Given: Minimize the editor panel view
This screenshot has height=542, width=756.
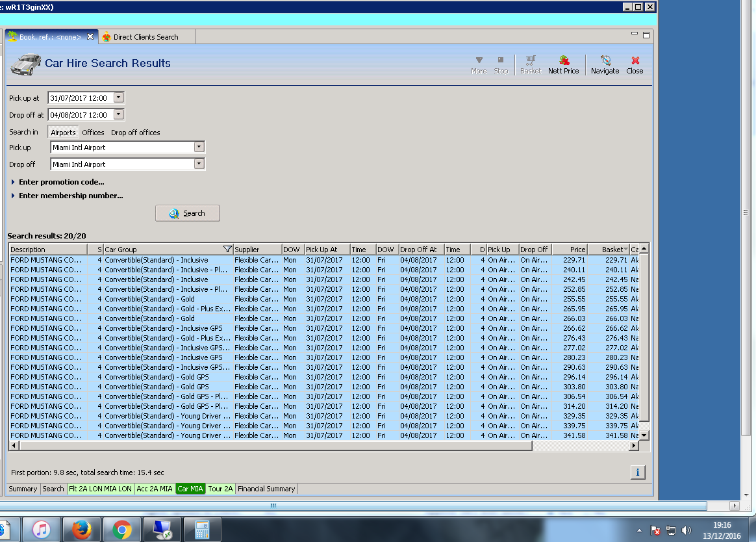Looking at the screenshot, I should (634, 34).
